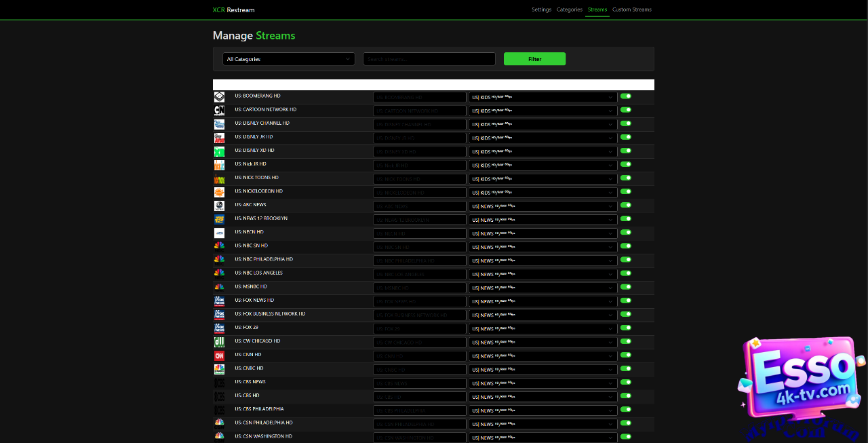
Task: Switch to the Categories tab
Action: coord(569,9)
